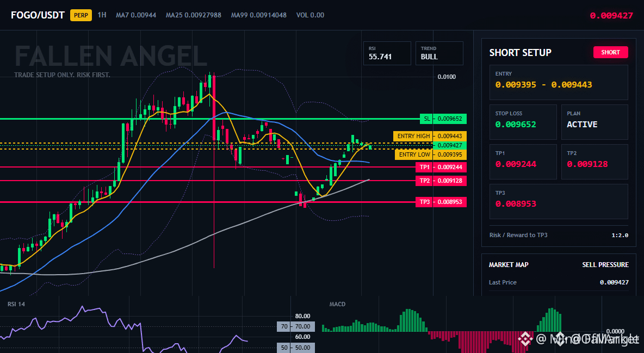The height and width of the screenshot is (353, 644).
Task: Click the RSI 14 sub-chart title
Action: (16, 304)
